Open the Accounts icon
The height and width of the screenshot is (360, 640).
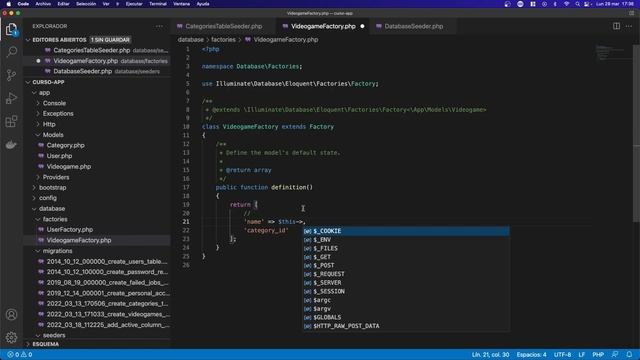click(11, 315)
